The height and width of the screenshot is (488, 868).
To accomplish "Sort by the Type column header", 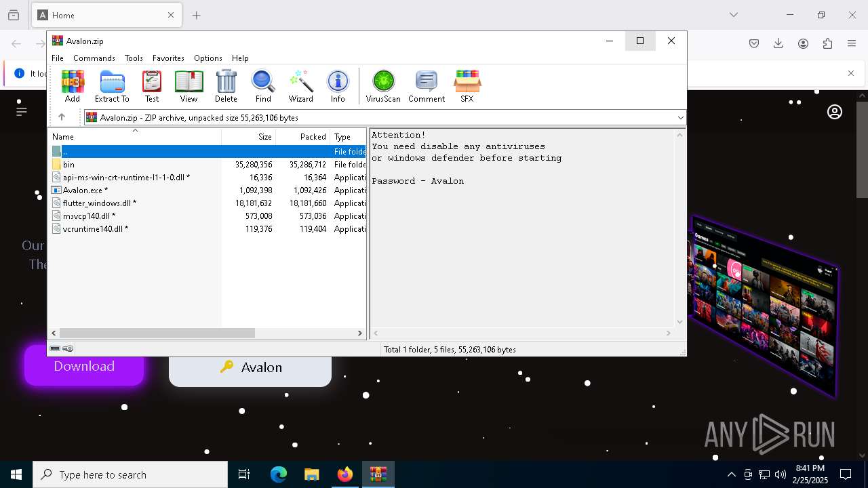I will pyautogui.click(x=348, y=137).
